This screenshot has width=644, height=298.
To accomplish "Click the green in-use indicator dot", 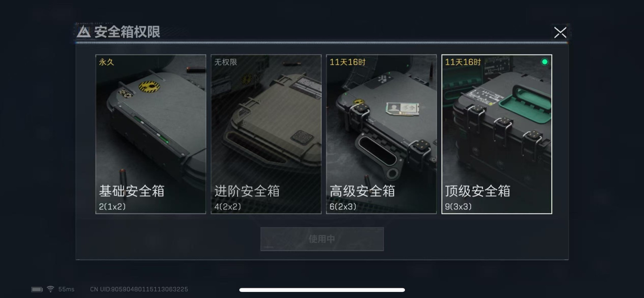I will point(545,62).
